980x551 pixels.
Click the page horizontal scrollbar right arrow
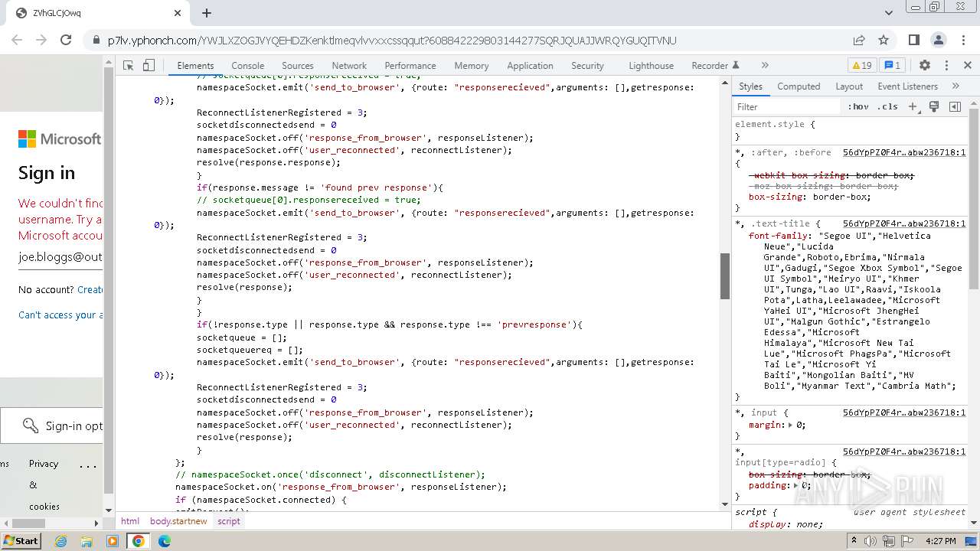click(96, 523)
